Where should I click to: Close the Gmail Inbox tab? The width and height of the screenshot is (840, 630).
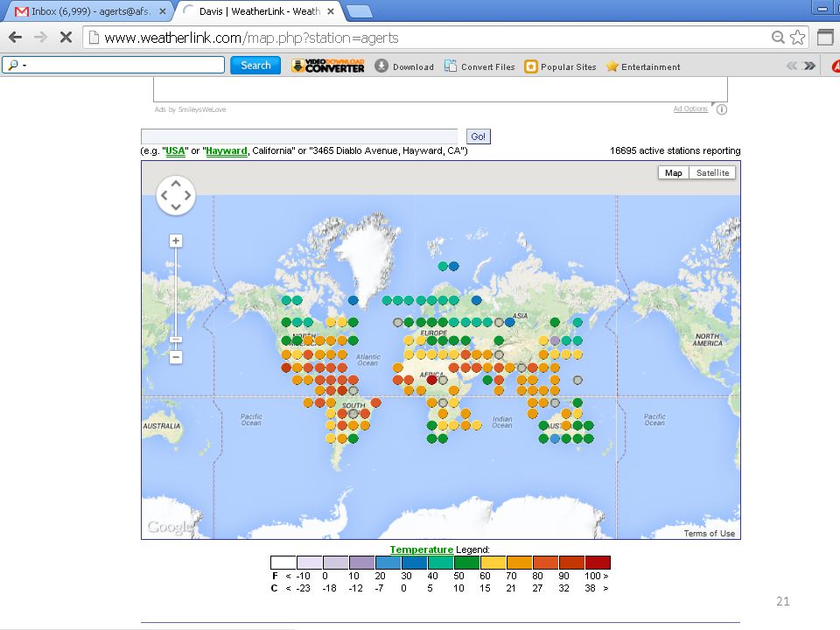pyautogui.click(x=163, y=11)
